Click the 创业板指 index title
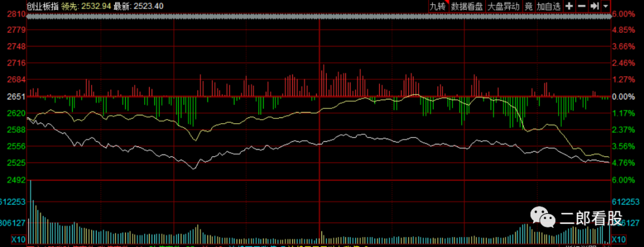Screen dimensions: 644x247 42,6
